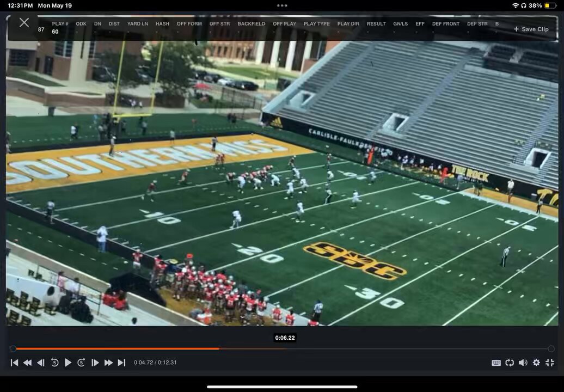
Task: Skip back 5 seconds
Action: pyautogui.click(x=54, y=363)
